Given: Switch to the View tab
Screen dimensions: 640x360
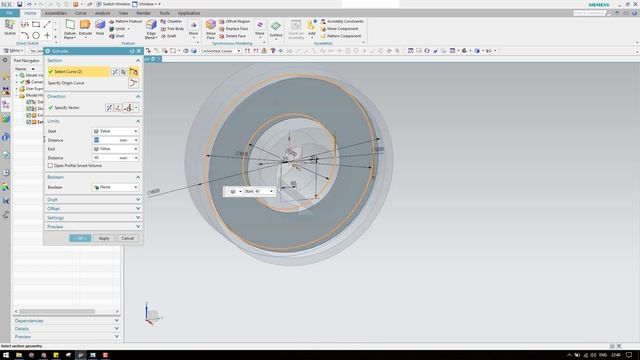Looking at the screenshot, I should (123, 13).
